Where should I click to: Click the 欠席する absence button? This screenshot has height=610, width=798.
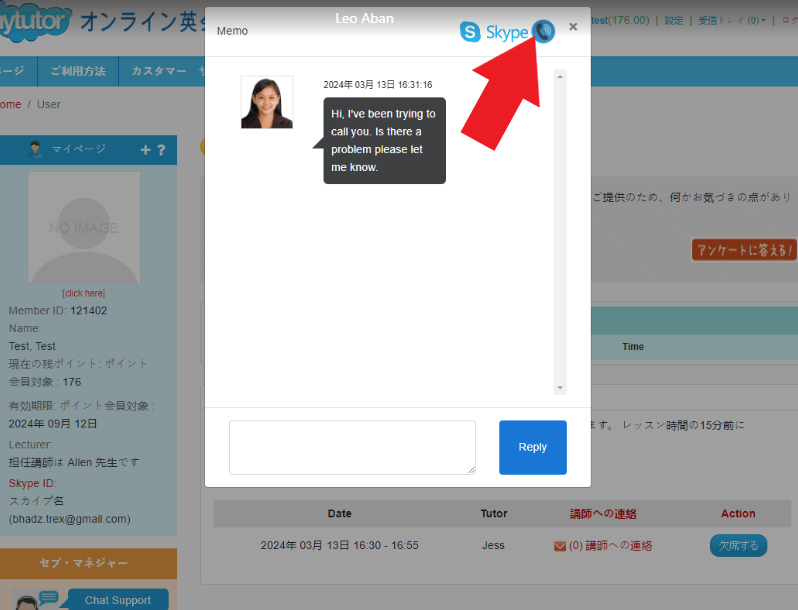738,545
